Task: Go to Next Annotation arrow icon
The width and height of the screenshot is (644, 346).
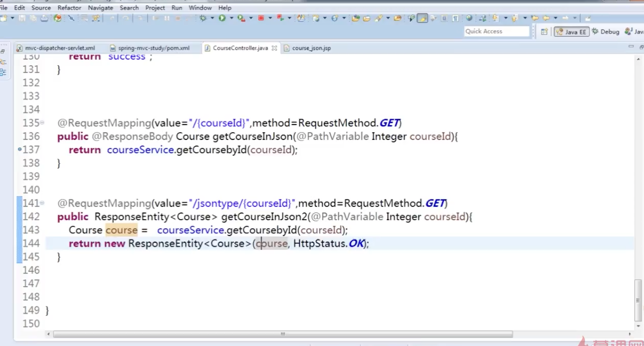Action: tap(495, 18)
